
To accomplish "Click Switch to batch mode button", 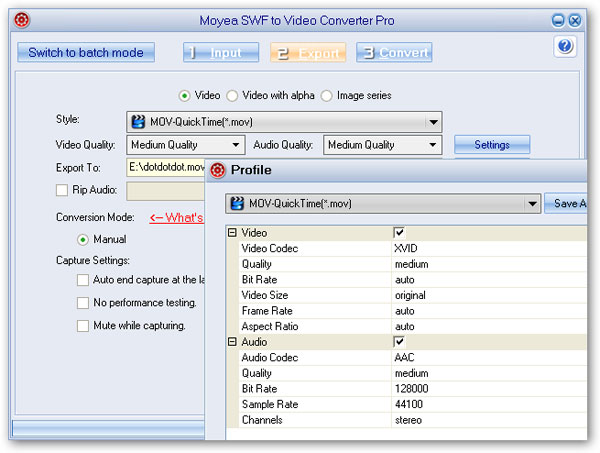I will coord(86,52).
